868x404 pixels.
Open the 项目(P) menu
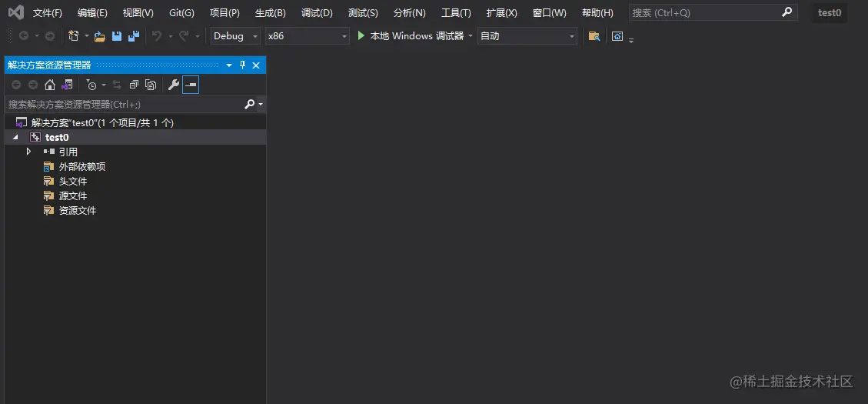click(224, 13)
